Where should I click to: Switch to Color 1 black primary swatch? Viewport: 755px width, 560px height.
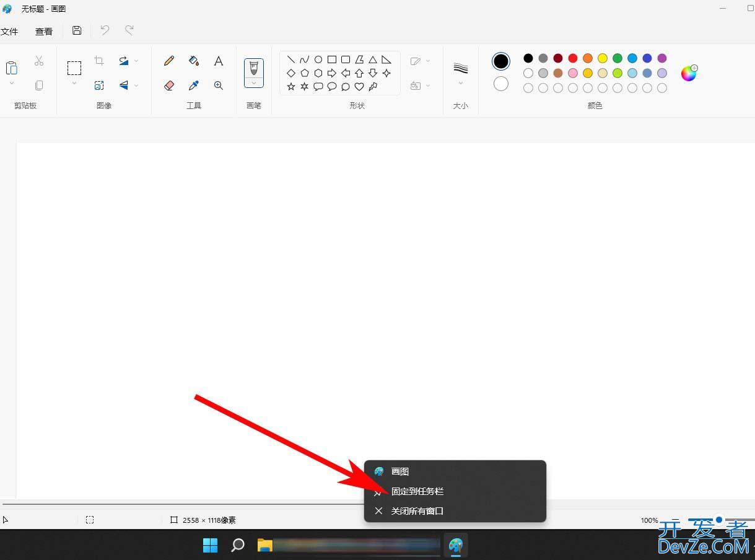pos(501,61)
